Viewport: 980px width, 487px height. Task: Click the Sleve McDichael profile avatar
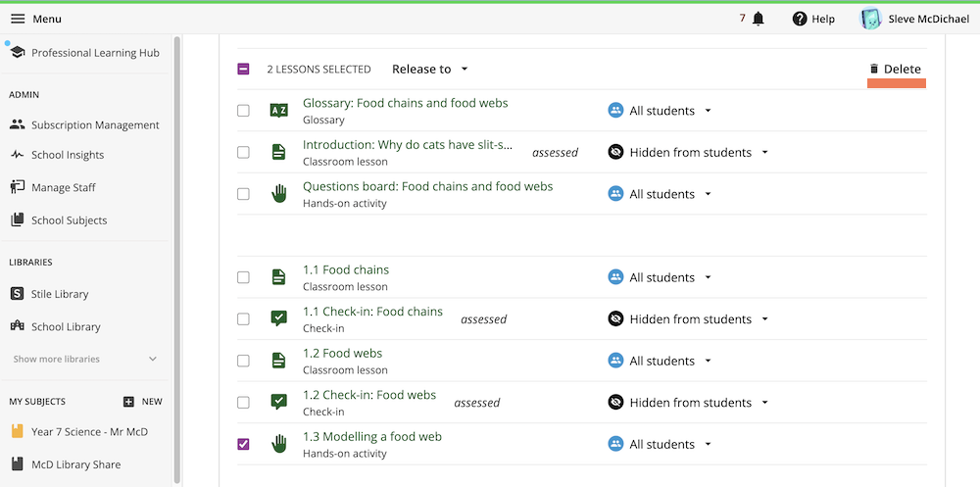[x=870, y=19]
